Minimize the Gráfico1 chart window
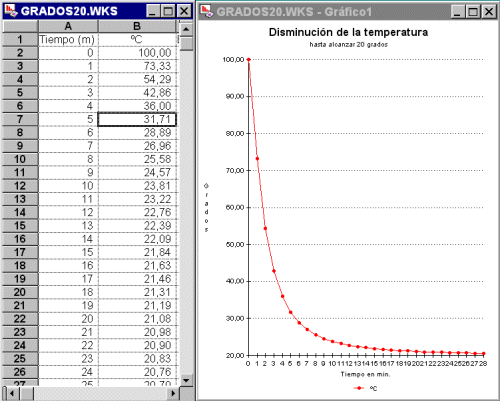Image resolution: width=500 pixels, height=401 pixels. click(457, 12)
